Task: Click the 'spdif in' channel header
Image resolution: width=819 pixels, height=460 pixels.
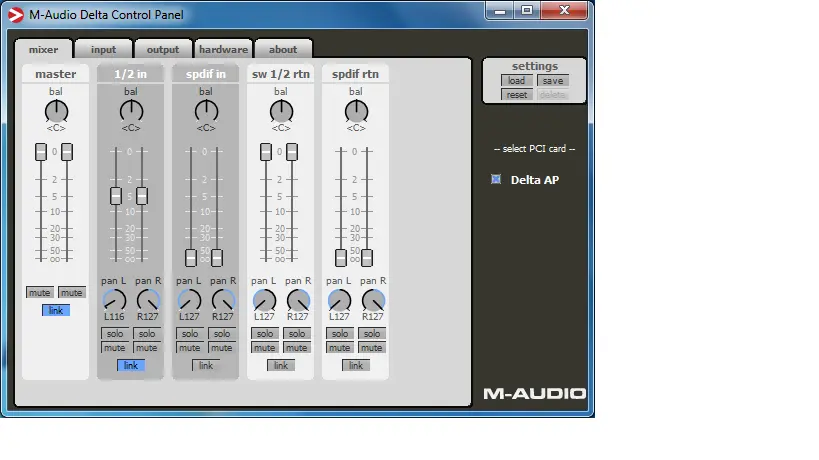Action: coord(206,74)
